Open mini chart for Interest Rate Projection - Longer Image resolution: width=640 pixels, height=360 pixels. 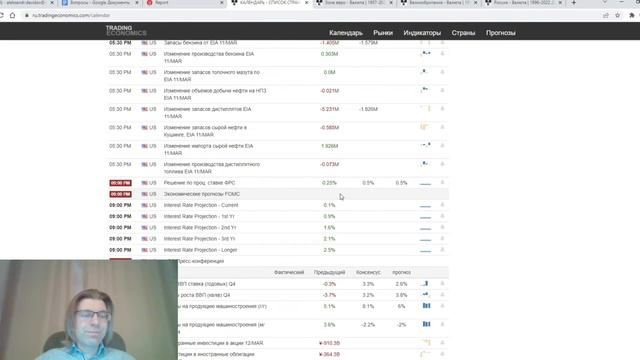click(x=425, y=251)
